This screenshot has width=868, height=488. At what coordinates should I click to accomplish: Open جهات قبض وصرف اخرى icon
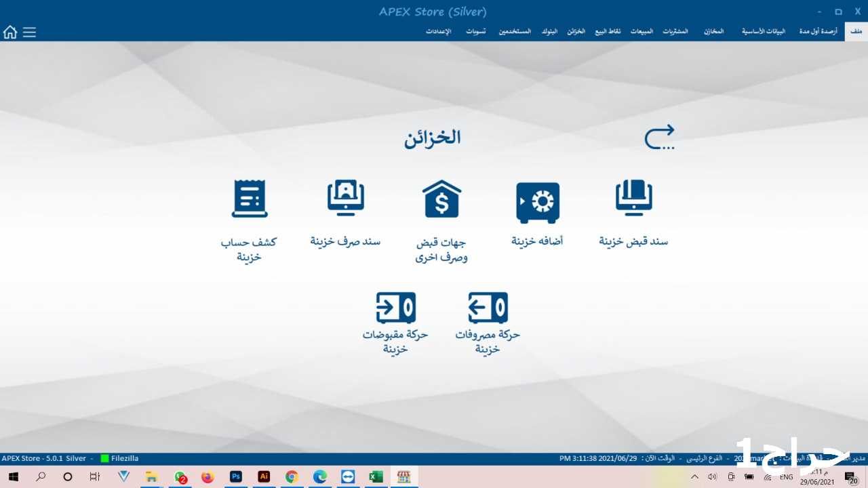(x=441, y=199)
